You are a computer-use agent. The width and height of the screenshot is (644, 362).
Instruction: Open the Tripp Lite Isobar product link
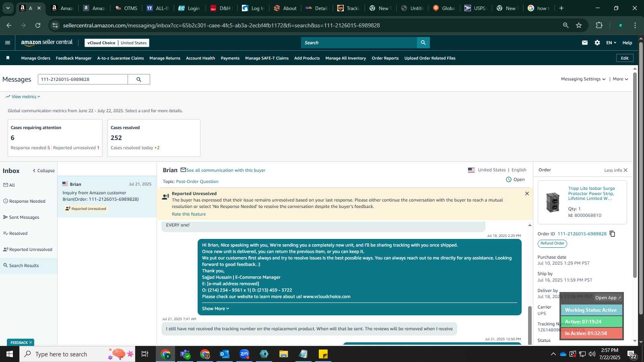tap(591, 193)
